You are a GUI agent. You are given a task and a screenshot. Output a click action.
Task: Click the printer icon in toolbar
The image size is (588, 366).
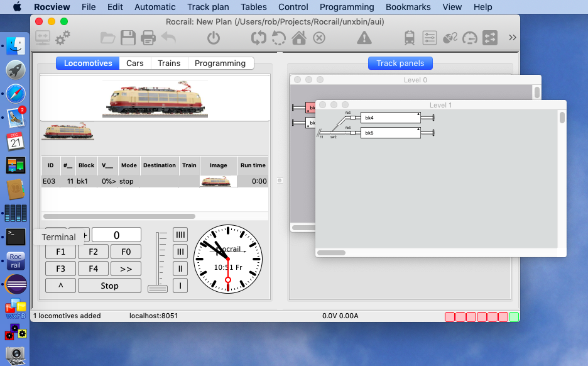tap(148, 38)
